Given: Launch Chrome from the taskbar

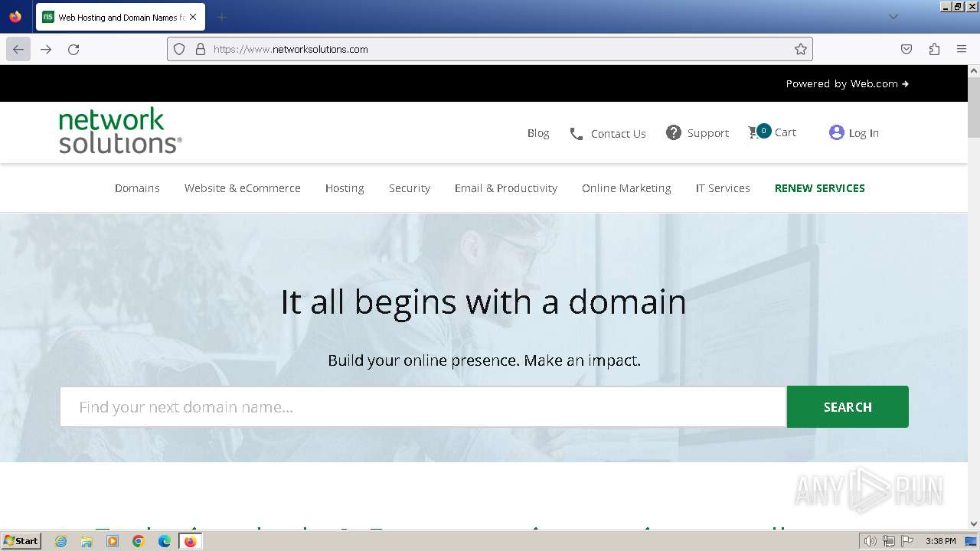Looking at the screenshot, I should (x=139, y=541).
